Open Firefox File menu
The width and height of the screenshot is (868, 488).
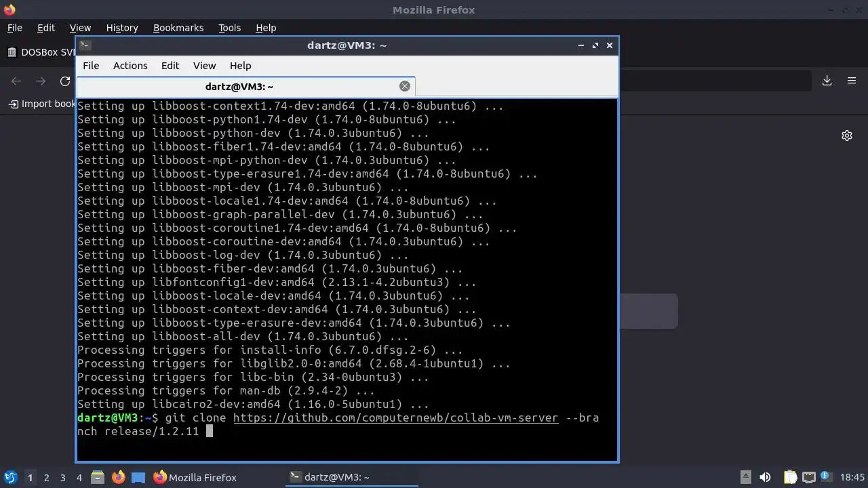point(15,28)
